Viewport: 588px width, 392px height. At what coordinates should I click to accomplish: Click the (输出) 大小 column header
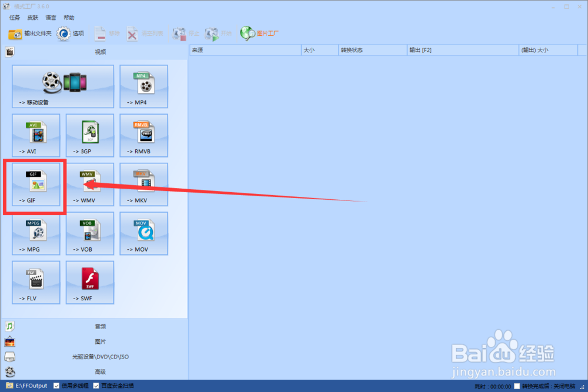(548, 50)
